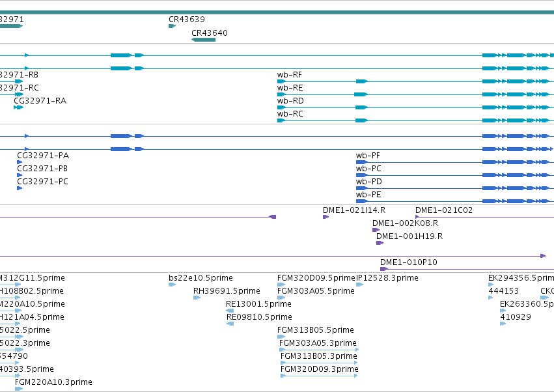The height and width of the screenshot is (392, 554).
Task: Click the 444153 EST label
Action: click(x=503, y=291)
